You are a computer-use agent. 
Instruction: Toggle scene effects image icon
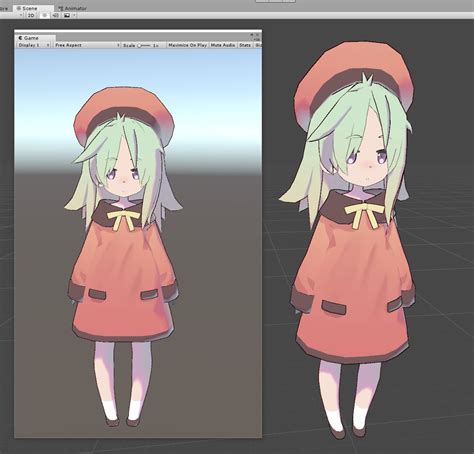tap(67, 15)
